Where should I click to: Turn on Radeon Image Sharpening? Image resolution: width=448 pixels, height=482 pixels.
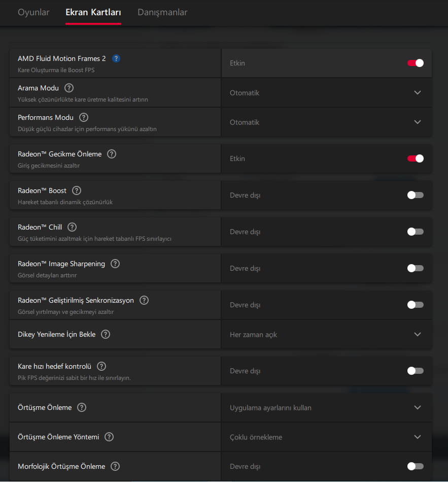point(416,268)
